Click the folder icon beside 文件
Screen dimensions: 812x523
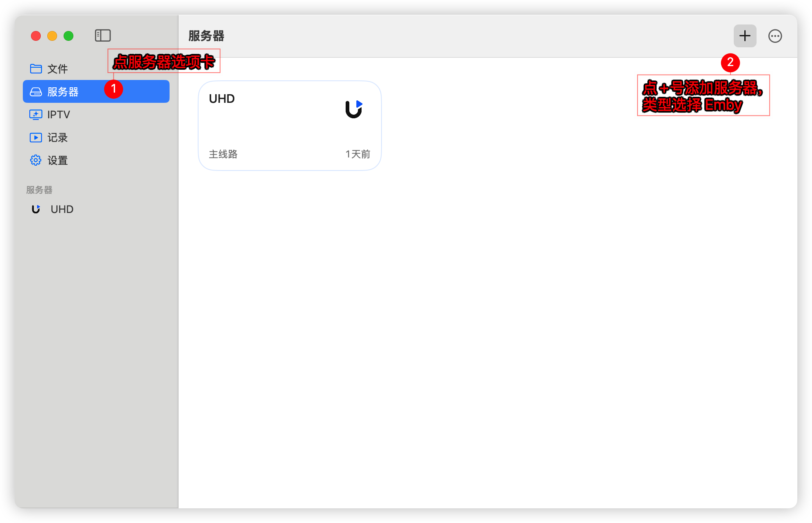[x=36, y=69]
